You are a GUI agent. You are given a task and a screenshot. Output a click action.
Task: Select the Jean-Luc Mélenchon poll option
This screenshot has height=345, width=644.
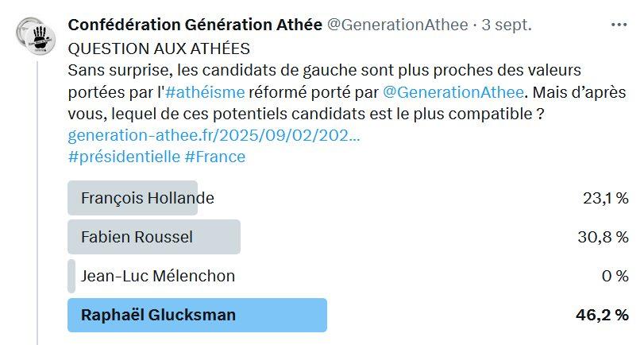158,276
